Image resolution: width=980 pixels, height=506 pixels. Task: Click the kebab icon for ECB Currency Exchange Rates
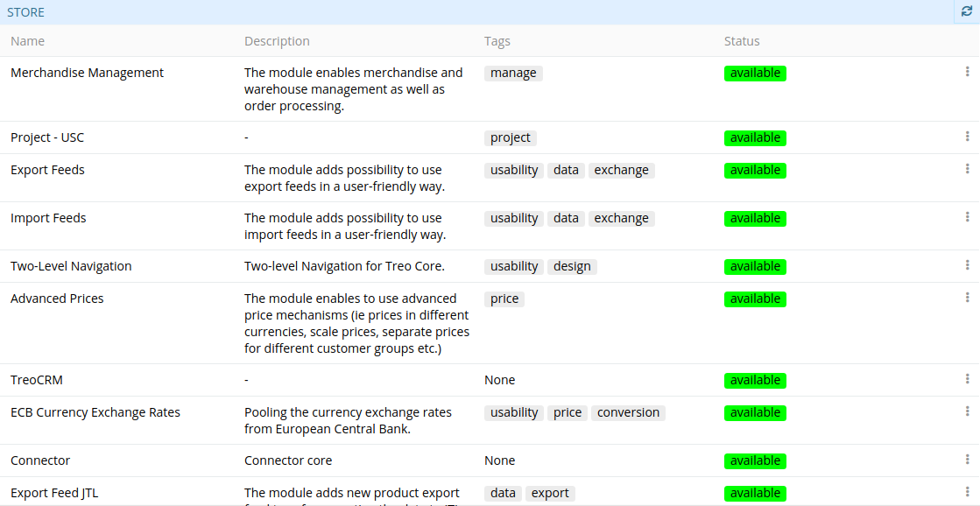tap(967, 411)
